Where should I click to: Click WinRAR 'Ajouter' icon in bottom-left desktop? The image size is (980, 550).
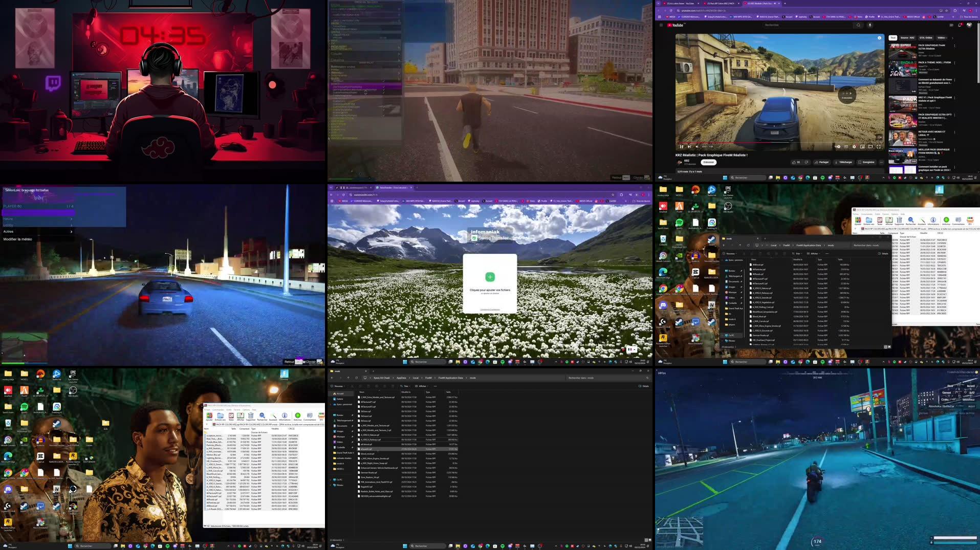click(209, 416)
